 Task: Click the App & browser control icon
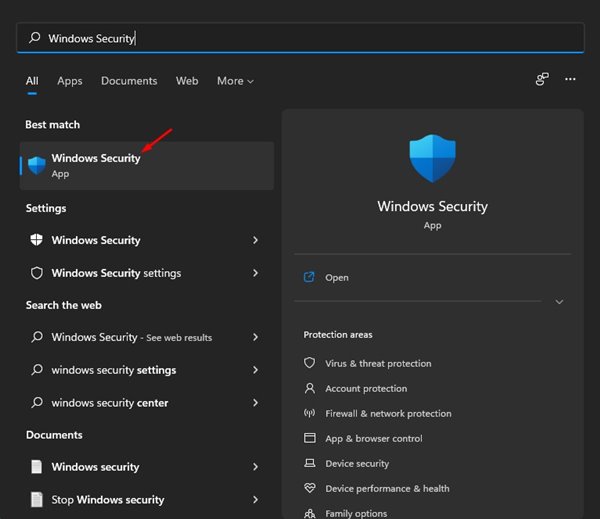click(x=309, y=439)
